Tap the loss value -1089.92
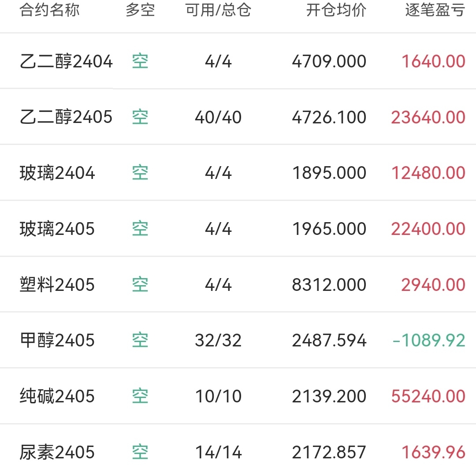 429,340
